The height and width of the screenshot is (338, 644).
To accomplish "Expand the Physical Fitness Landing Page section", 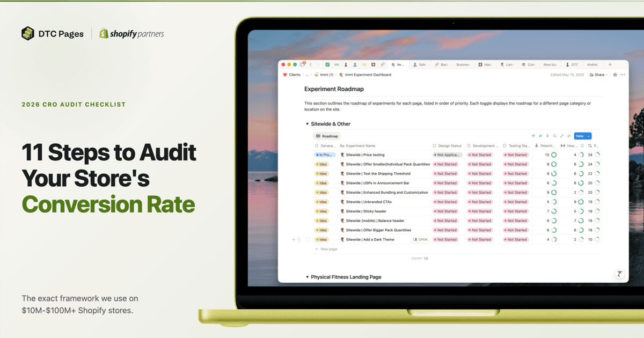I will click(307, 277).
